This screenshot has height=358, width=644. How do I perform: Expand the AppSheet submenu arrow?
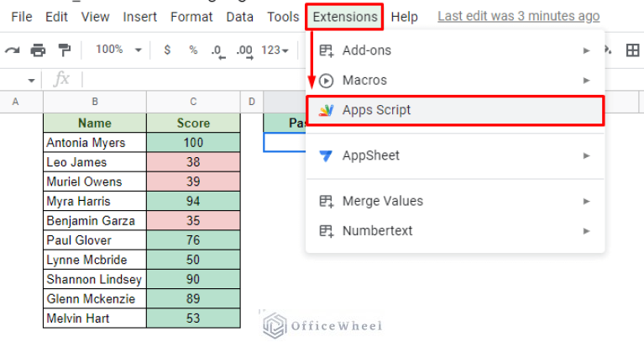586,155
